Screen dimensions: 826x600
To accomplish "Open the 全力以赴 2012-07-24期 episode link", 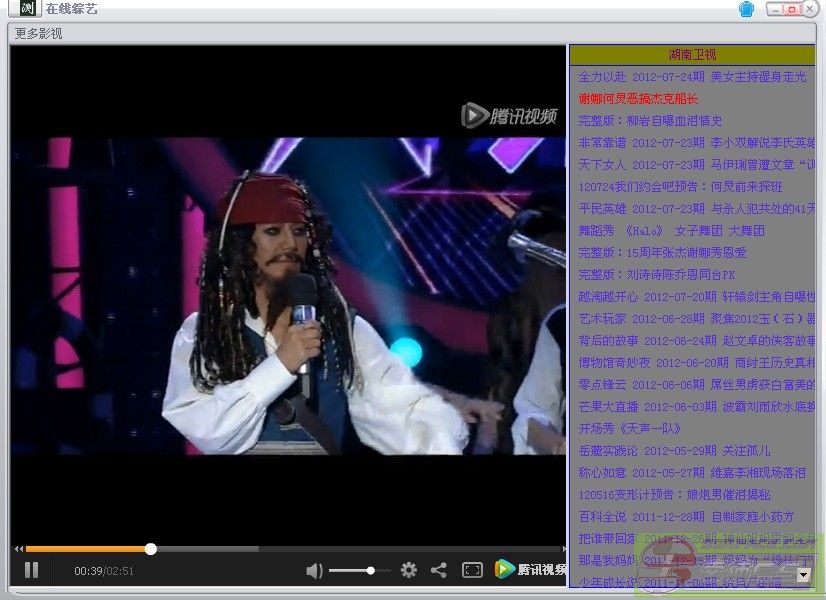I will click(691, 77).
